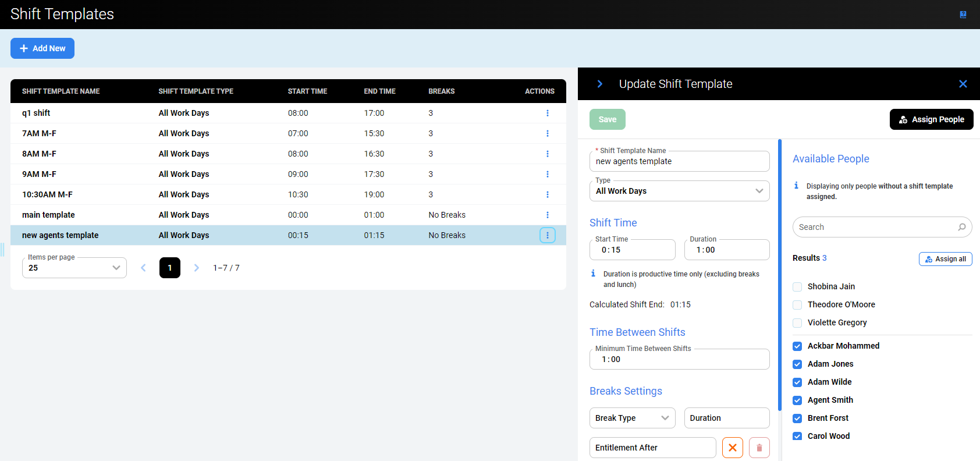
Task: Click the help icon in top bar
Action: point(963,15)
